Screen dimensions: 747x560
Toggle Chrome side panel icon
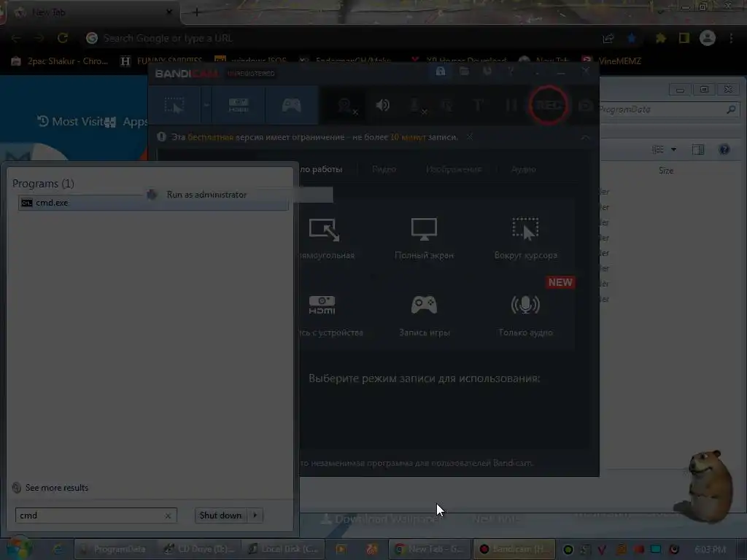684,38
